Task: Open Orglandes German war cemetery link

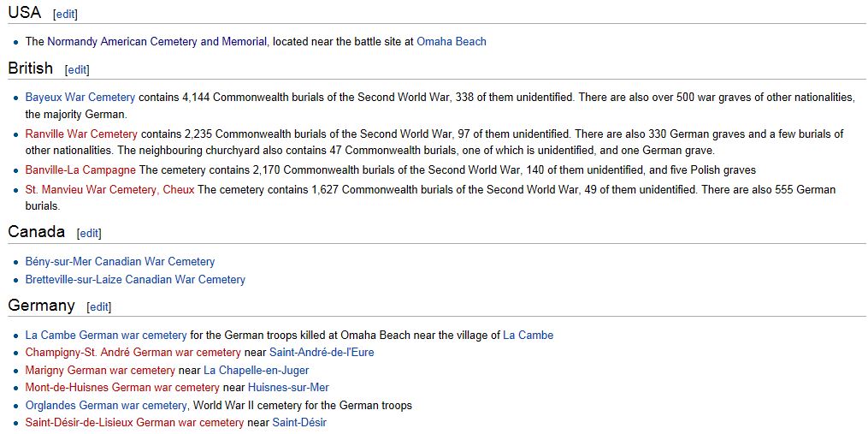Action: (106, 406)
